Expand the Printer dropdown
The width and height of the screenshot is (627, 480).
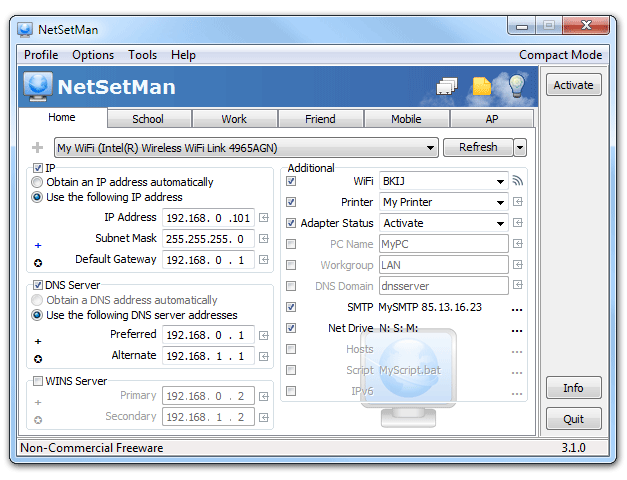[499, 202]
